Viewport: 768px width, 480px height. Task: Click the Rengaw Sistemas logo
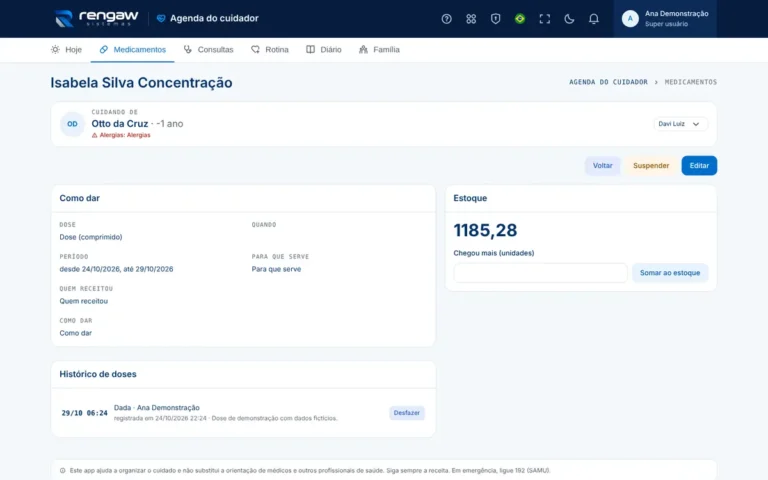[96, 19]
